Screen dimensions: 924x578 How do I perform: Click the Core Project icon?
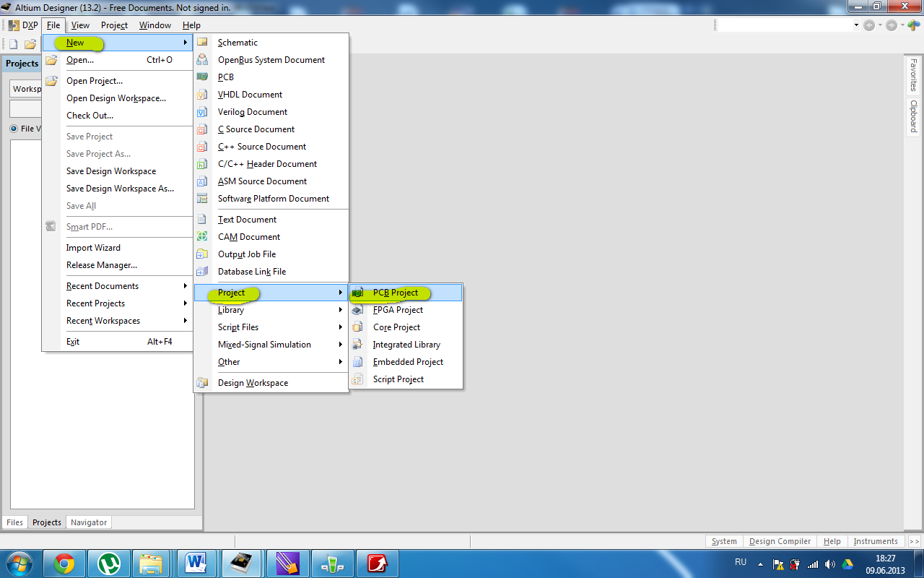coord(357,327)
